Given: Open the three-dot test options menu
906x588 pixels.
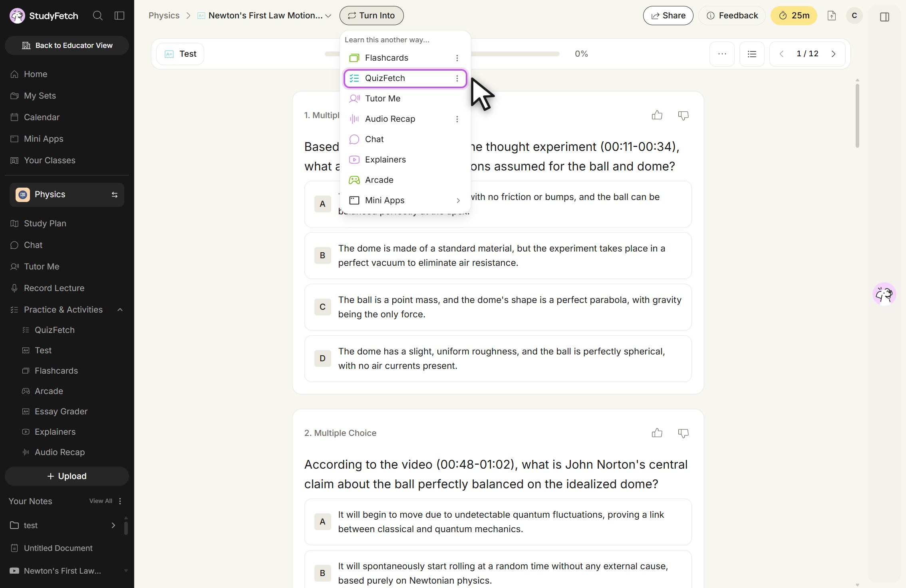Looking at the screenshot, I should click(x=722, y=54).
